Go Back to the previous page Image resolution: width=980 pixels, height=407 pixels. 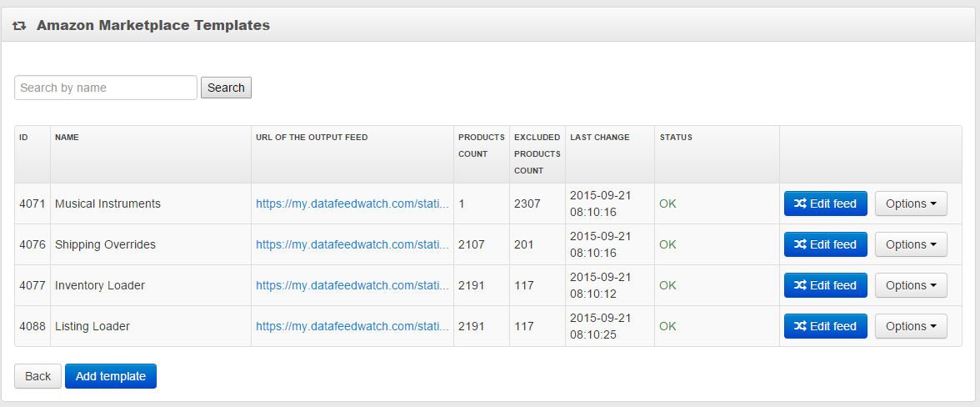pos(38,376)
